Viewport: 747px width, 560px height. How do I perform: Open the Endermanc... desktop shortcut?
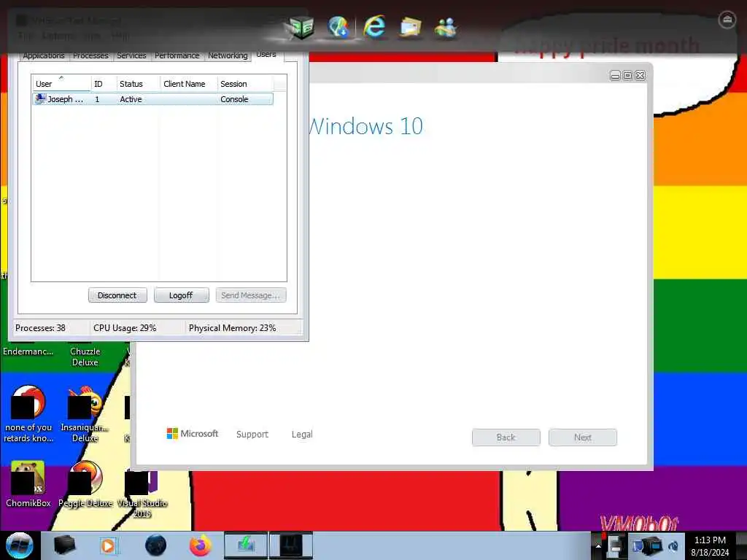click(28, 349)
